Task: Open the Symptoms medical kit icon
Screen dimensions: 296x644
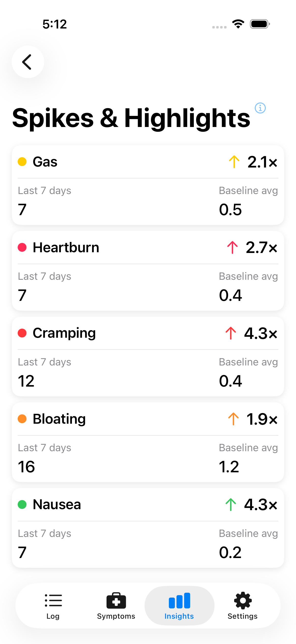Action: point(116,601)
